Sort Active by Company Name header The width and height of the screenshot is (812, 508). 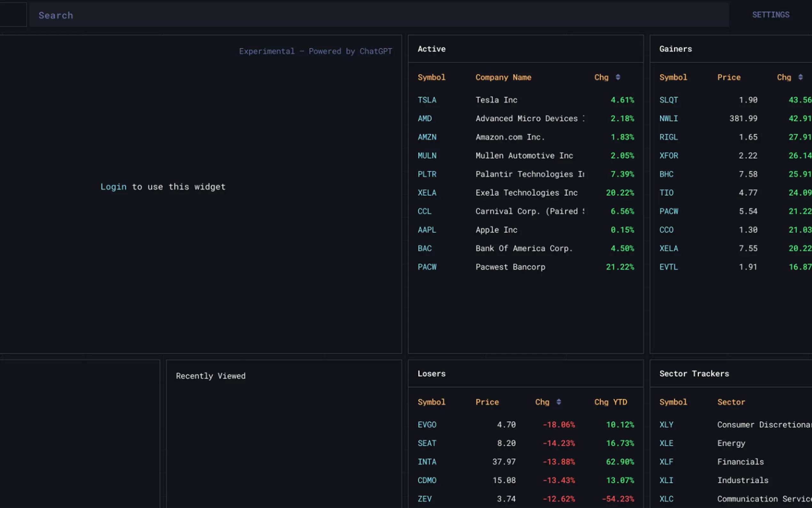click(x=503, y=78)
